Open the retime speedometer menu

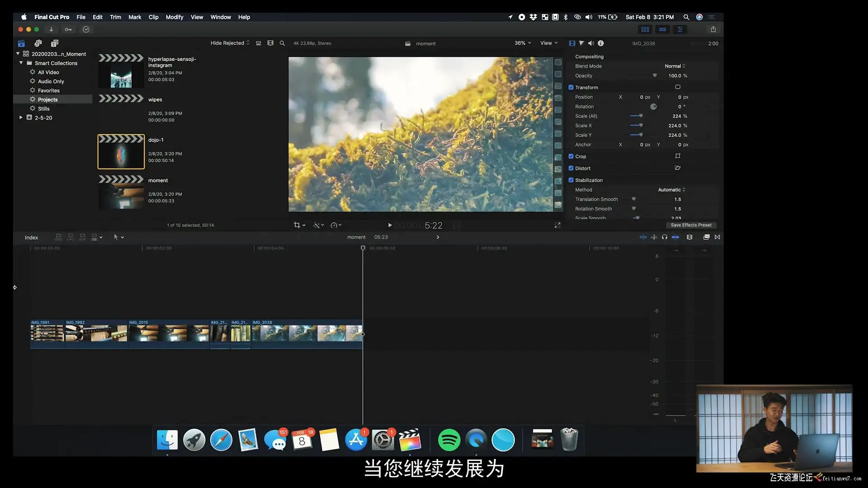tap(335, 225)
